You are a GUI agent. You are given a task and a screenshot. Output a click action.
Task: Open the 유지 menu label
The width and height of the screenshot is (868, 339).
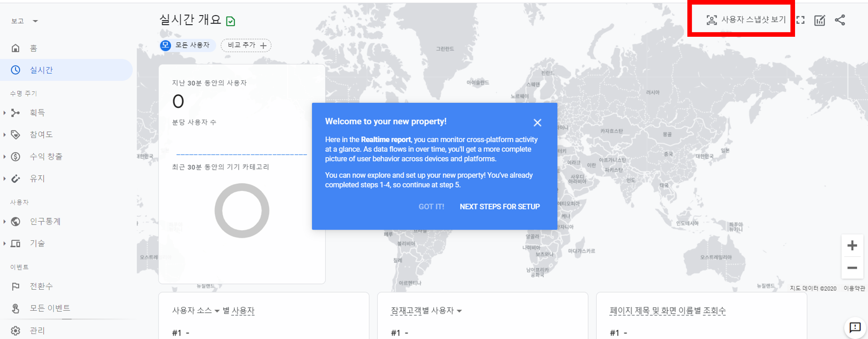pos(37,178)
